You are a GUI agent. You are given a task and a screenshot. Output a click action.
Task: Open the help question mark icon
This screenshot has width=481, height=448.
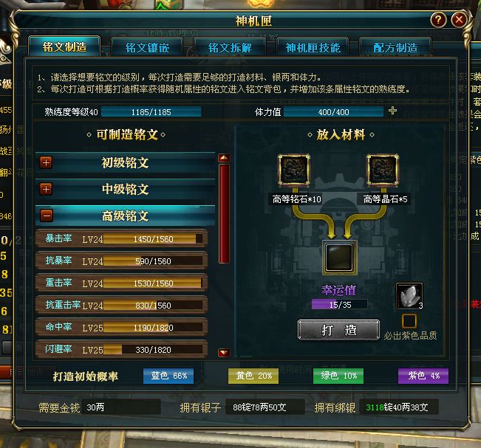point(438,20)
